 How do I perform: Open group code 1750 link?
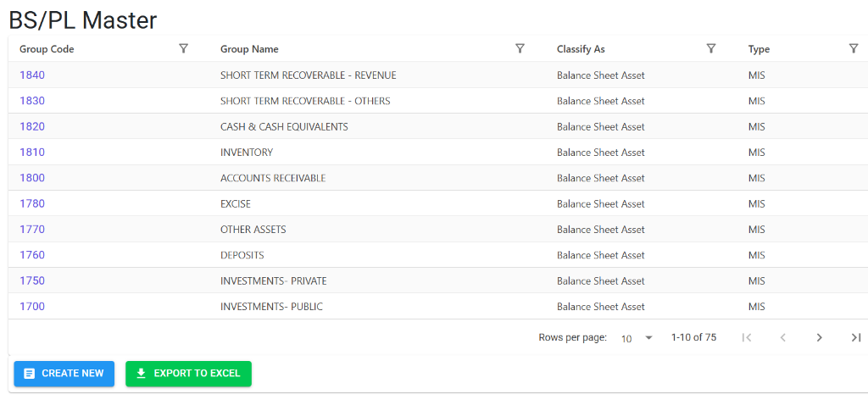(32, 281)
